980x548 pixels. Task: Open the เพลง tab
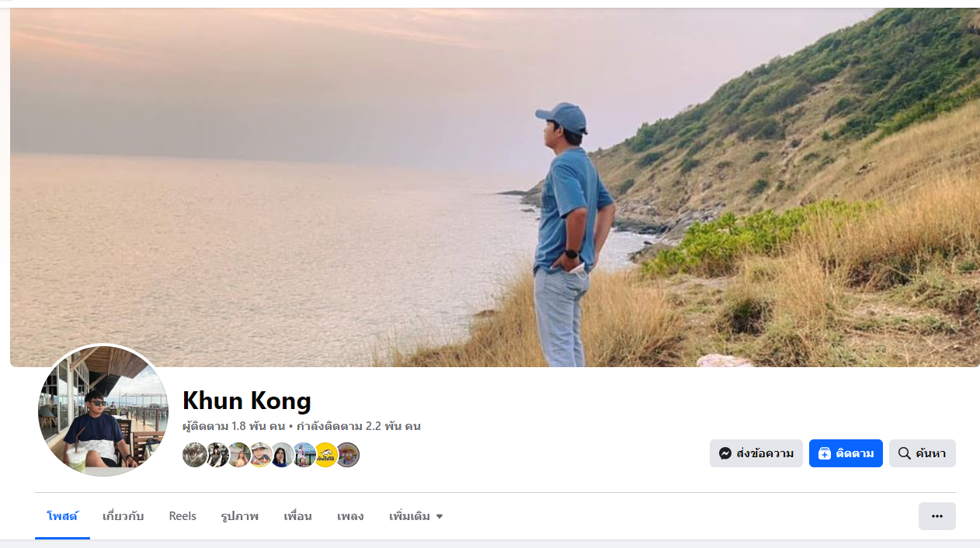350,516
